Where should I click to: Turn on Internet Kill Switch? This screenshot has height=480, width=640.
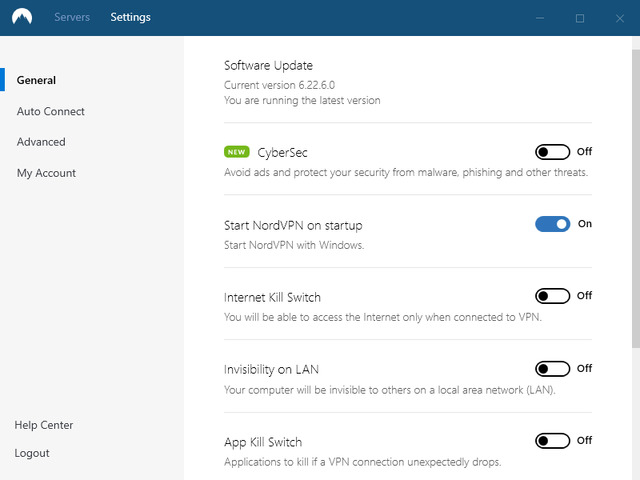click(x=552, y=296)
